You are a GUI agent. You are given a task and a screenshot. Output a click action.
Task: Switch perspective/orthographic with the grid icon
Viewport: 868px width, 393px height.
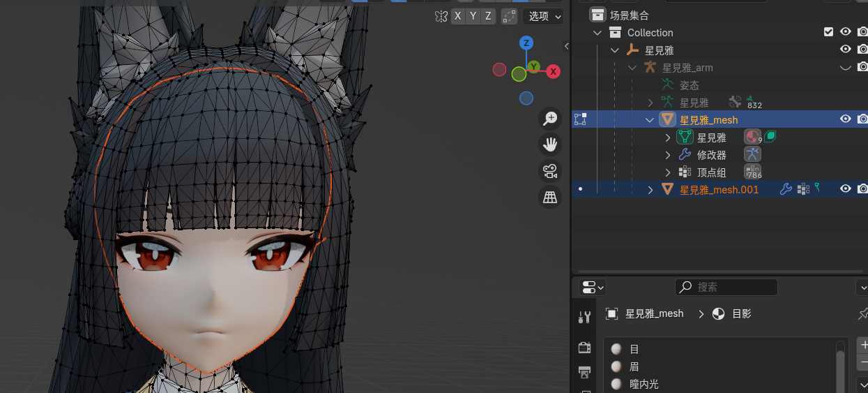tap(550, 198)
